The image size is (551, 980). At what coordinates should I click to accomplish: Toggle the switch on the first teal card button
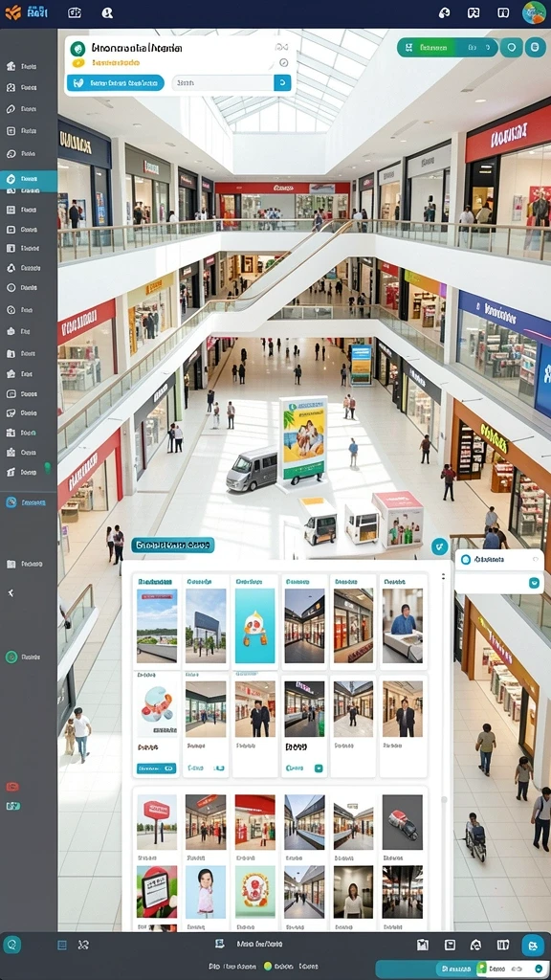click(x=168, y=768)
